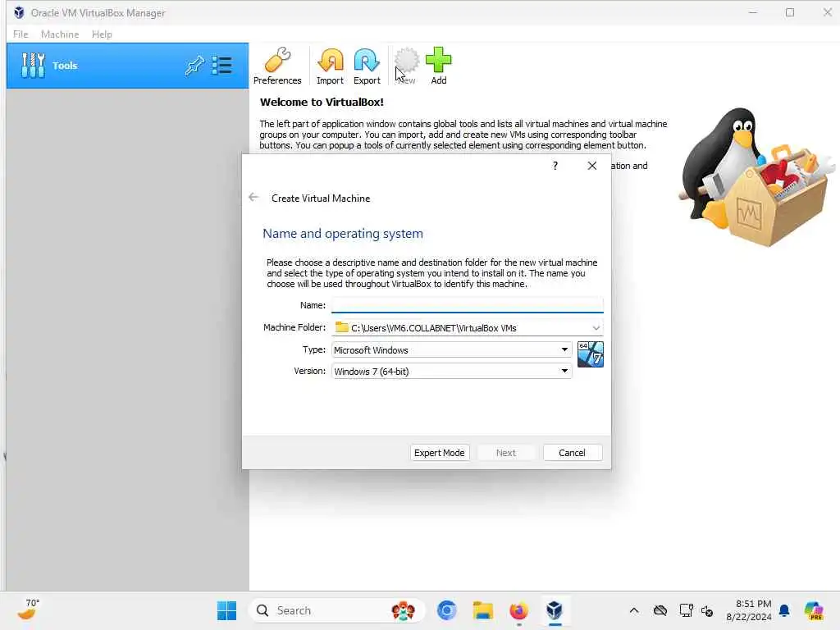
Task: Launch Firefox from the taskbar
Action: pos(518,610)
